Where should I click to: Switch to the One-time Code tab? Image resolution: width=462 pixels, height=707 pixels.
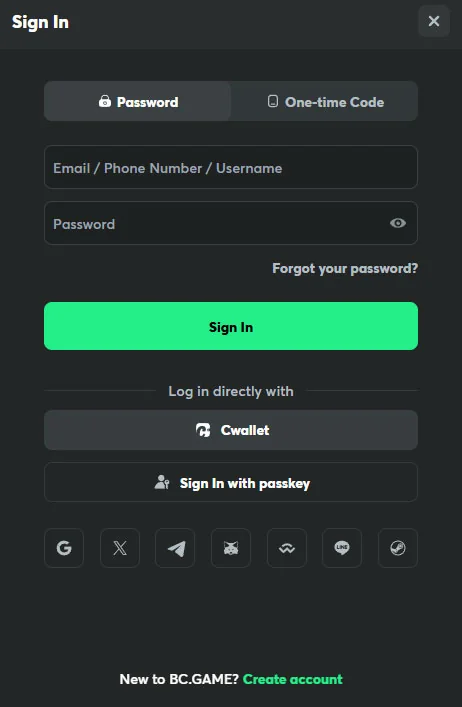[325, 101]
